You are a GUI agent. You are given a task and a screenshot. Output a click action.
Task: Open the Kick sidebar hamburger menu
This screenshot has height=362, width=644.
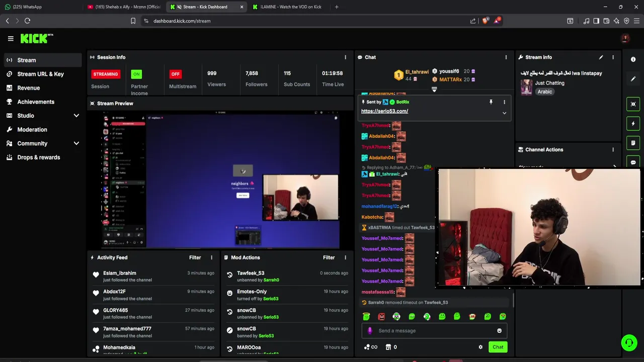pyautogui.click(x=11, y=38)
